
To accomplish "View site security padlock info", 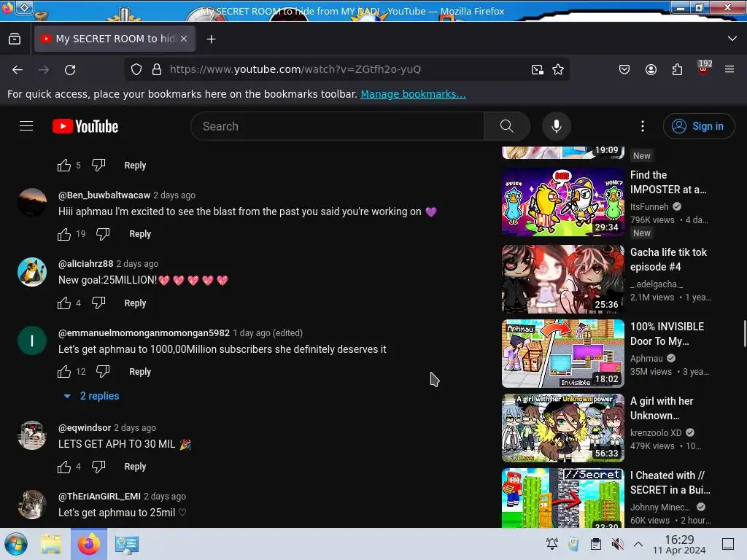I will (x=157, y=69).
